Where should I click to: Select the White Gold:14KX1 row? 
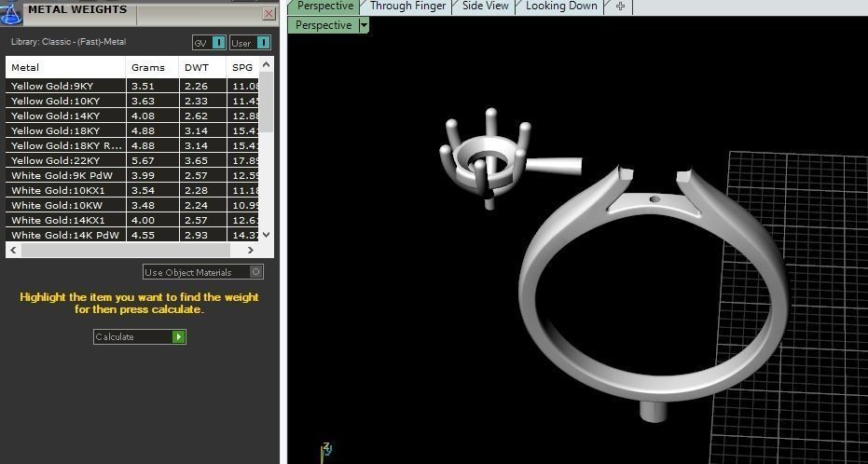[132, 220]
